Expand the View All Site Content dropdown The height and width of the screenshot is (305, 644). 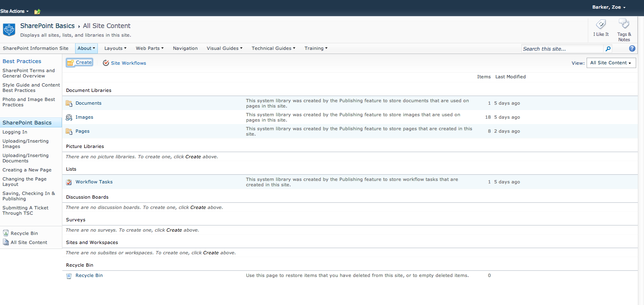pyautogui.click(x=611, y=63)
